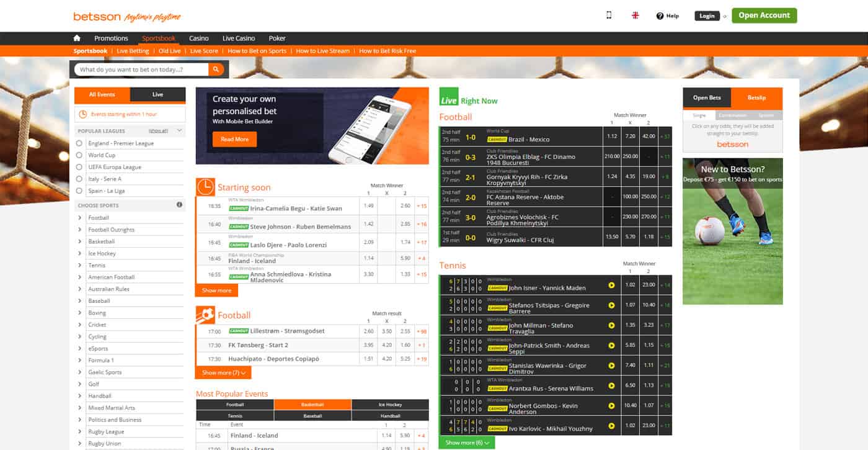The width and height of the screenshot is (868, 450).
Task: Select Baseball tab in Most Popular Events
Action: coord(312,416)
